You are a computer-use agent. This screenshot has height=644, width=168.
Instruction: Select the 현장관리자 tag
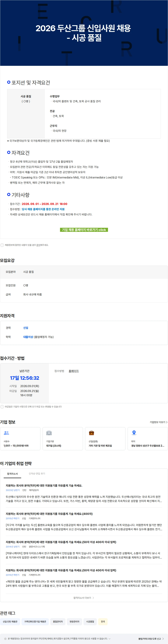75,622
